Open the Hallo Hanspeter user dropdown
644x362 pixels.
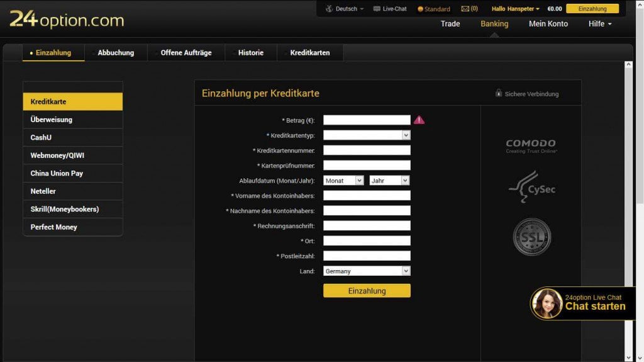[516, 9]
